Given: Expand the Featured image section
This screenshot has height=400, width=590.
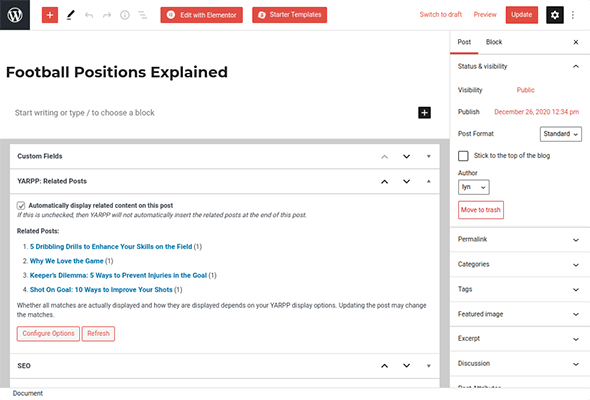Looking at the screenshot, I should (x=520, y=314).
